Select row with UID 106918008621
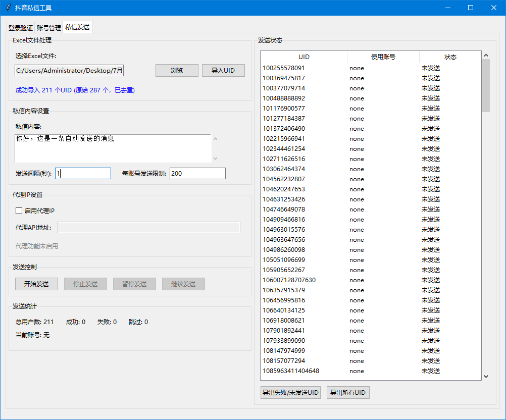Viewport: 506px width, 420px height. [371, 321]
